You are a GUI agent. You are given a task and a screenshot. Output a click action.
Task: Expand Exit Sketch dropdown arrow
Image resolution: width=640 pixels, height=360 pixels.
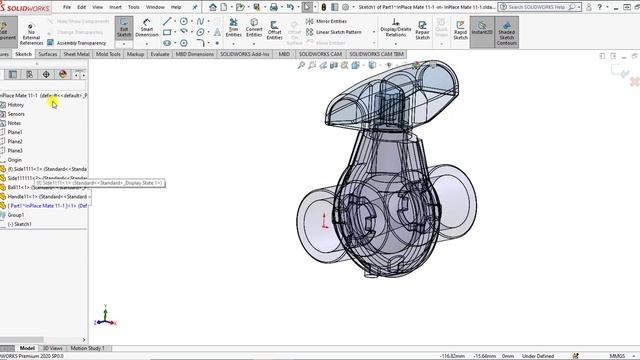pyautogui.click(x=124, y=44)
